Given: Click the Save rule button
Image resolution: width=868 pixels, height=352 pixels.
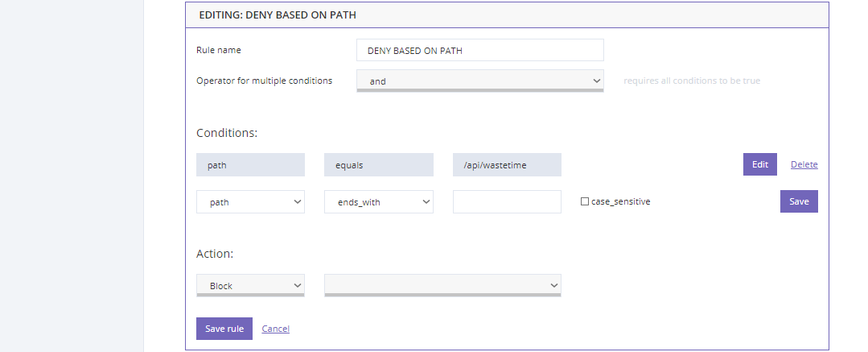Looking at the screenshot, I should click(224, 329).
